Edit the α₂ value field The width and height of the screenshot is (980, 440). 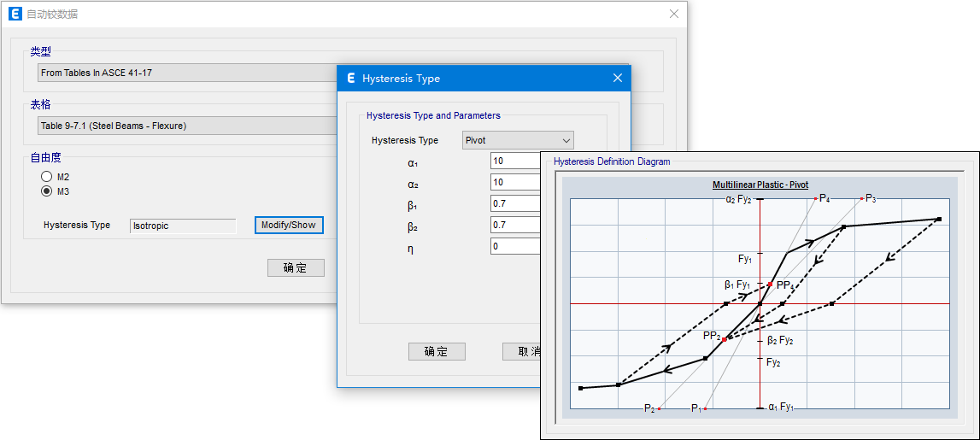[515, 183]
